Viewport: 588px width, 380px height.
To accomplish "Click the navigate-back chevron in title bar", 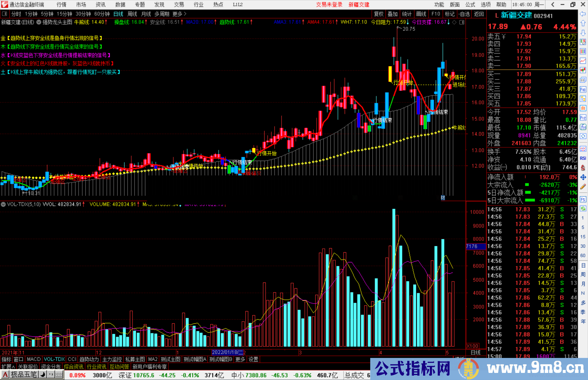I will (x=552, y=4).
